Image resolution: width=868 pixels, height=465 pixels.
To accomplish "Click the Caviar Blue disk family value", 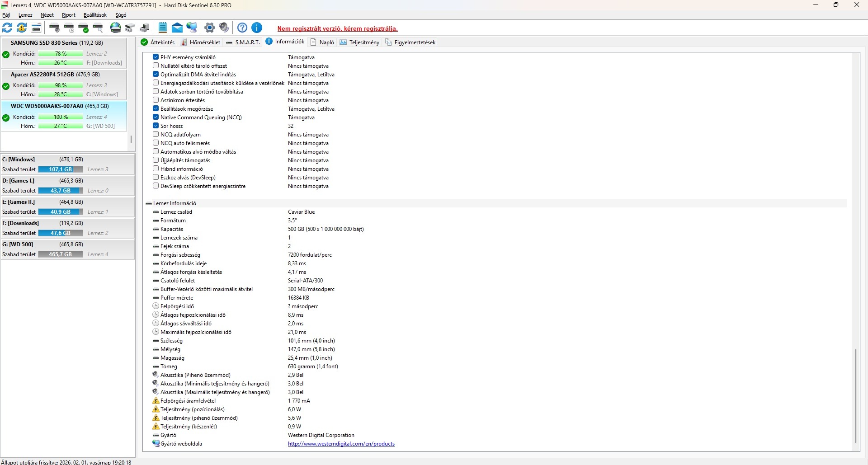I will coord(302,212).
